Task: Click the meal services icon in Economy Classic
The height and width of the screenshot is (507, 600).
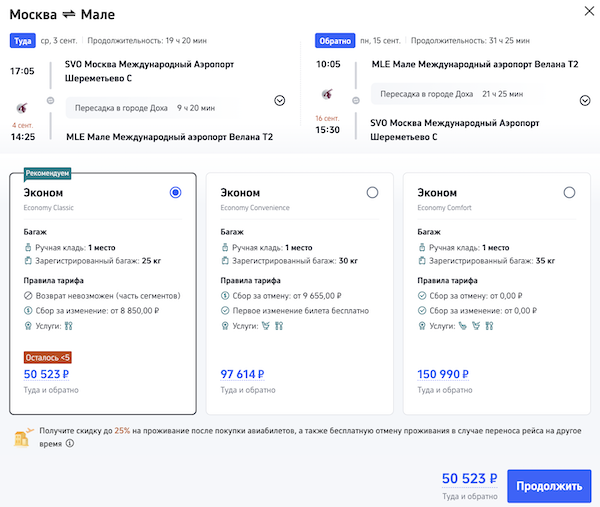Action: click(69, 326)
